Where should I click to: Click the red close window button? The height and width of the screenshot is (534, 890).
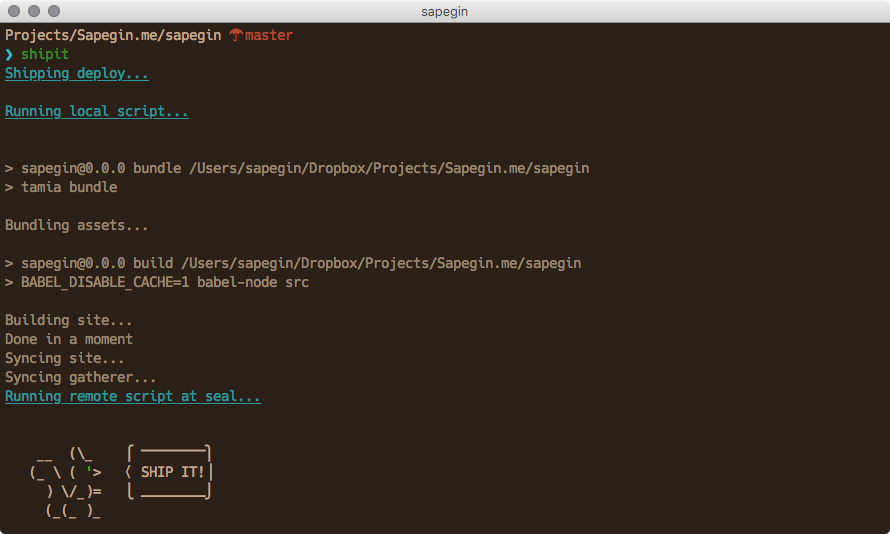click(14, 11)
